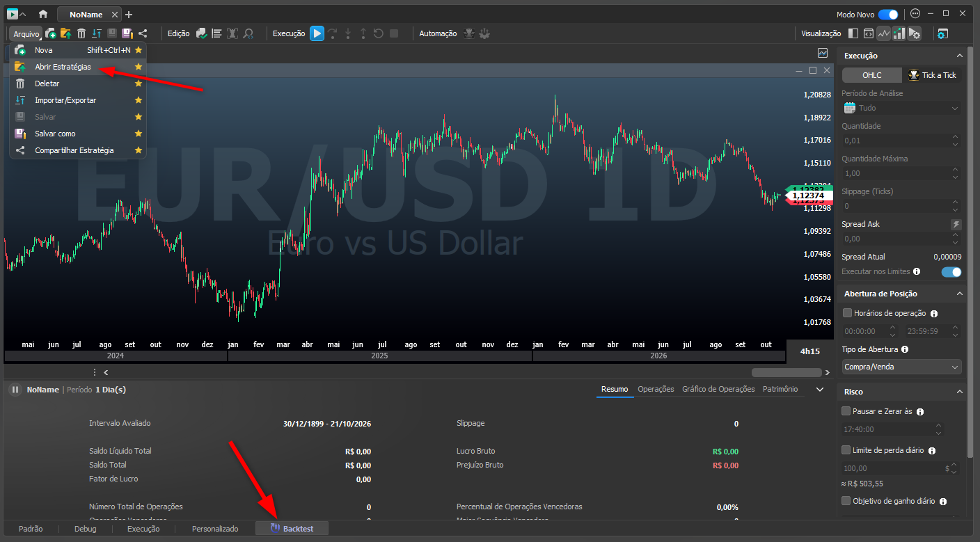Image resolution: width=980 pixels, height=542 pixels.
Task: Collapse the Risco section
Action: (960, 392)
